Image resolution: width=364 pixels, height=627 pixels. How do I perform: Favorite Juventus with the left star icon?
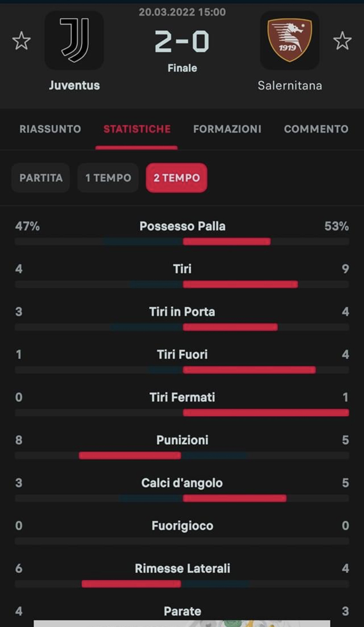pyautogui.click(x=21, y=41)
